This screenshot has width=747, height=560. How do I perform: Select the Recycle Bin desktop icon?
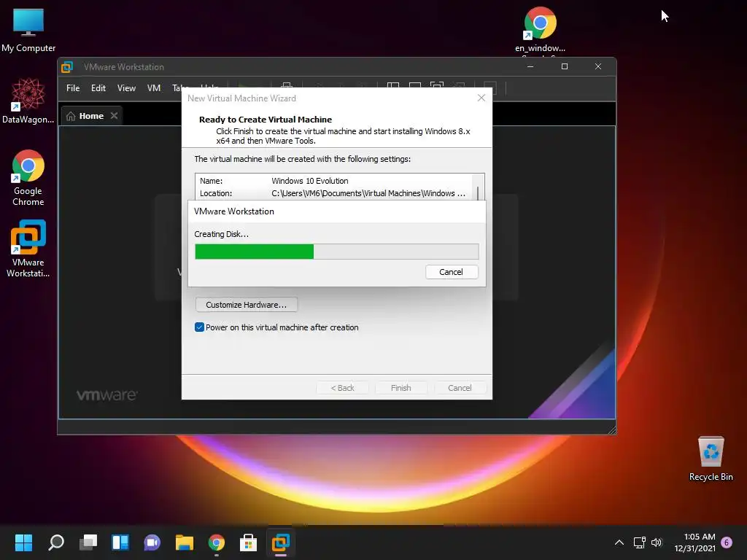pos(711,459)
